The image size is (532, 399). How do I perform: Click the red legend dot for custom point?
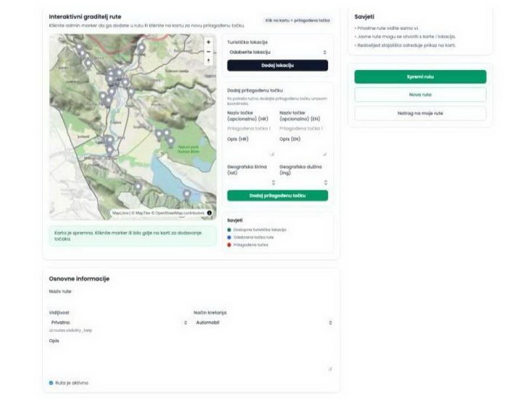point(229,245)
